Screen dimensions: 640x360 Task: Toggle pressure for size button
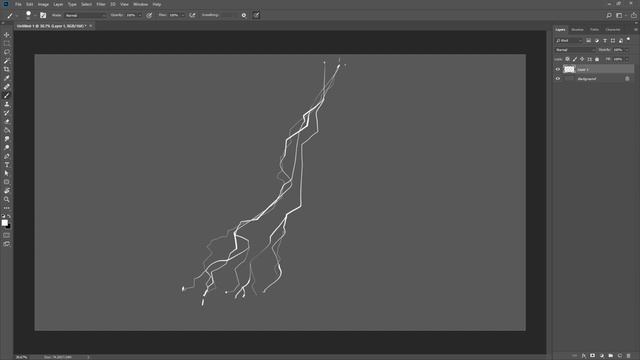(256, 15)
